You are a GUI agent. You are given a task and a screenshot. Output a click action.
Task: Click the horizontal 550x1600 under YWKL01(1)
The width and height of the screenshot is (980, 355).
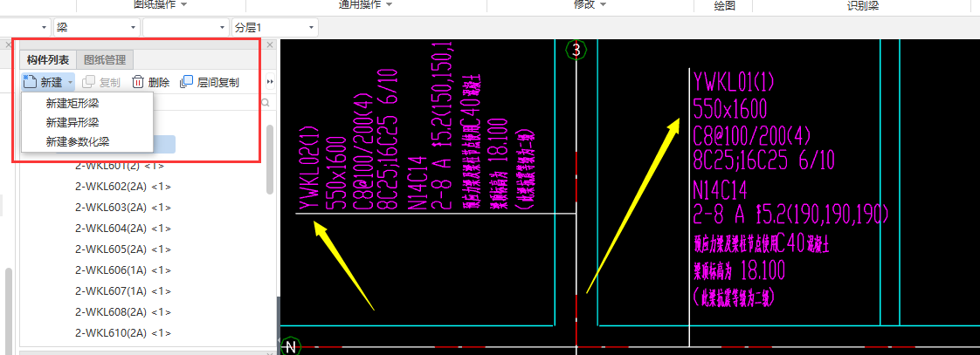(x=730, y=110)
